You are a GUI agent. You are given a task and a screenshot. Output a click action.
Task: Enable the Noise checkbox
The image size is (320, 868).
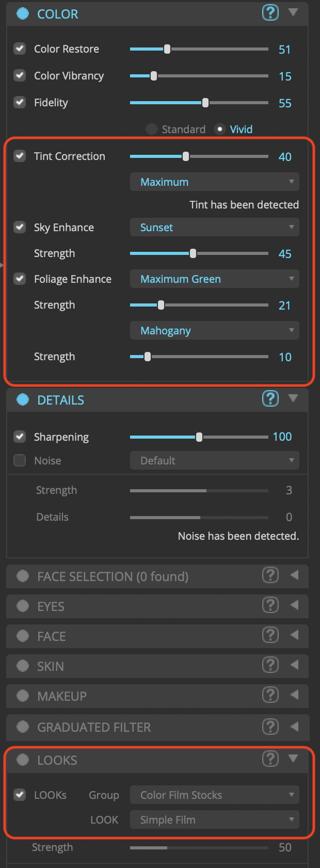tap(20, 460)
